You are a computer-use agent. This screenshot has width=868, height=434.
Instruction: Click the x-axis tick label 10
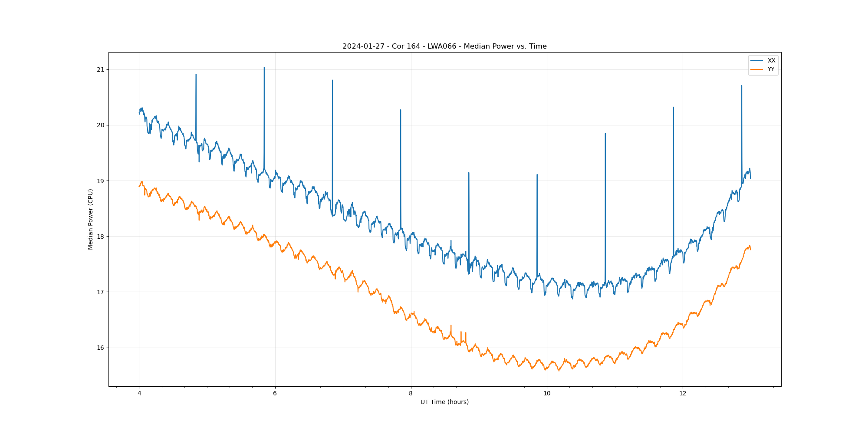[547, 394]
